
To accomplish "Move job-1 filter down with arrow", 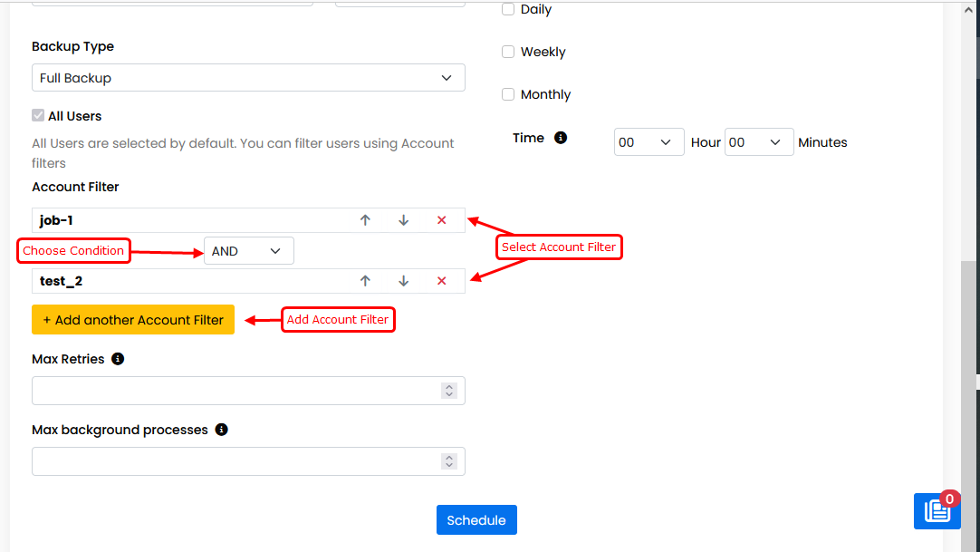I will tap(404, 220).
